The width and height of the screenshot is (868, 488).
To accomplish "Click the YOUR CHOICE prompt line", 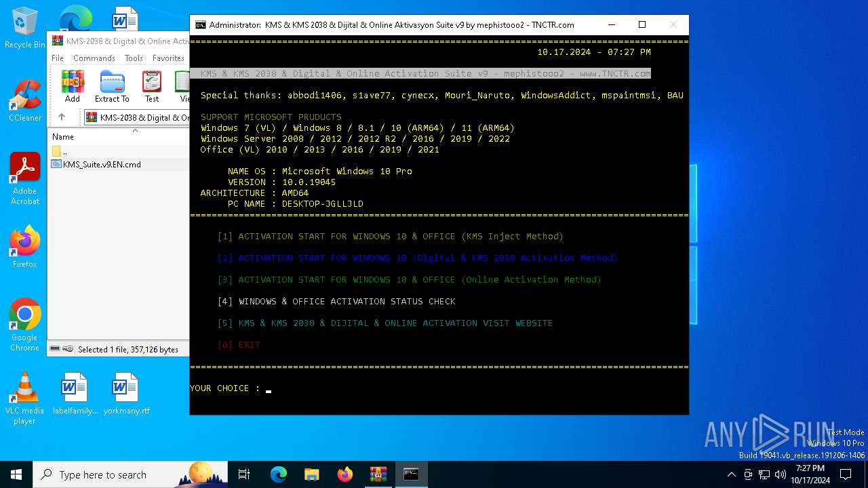I will point(231,388).
